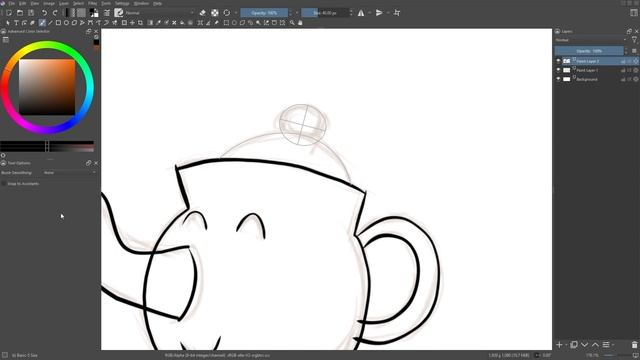This screenshot has height=360, width=640.
Task: Adjust the brush Opacity slider in toolbar
Action: click(264, 13)
